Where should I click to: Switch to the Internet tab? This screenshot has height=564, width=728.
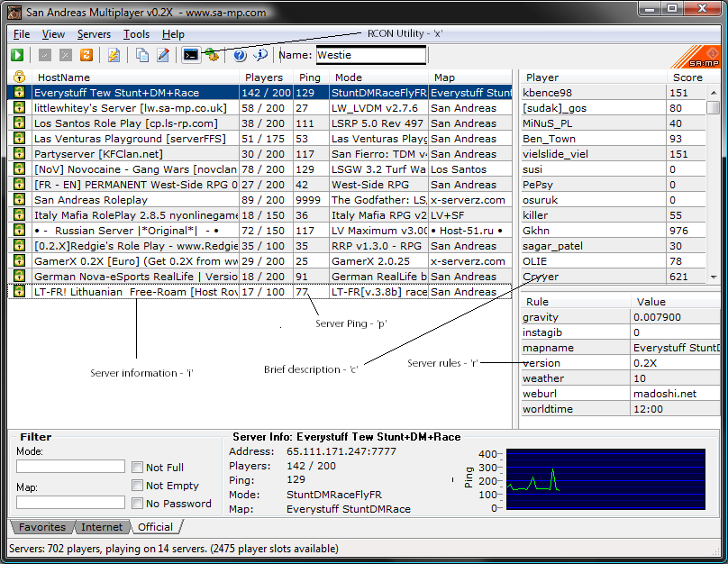point(102,527)
